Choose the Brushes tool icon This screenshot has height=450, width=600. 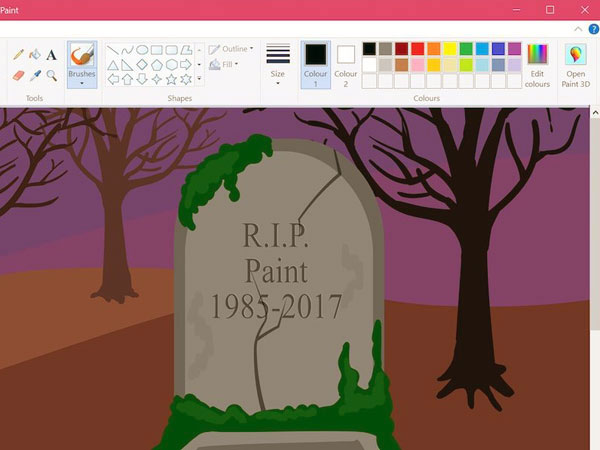(x=82, y=55)
